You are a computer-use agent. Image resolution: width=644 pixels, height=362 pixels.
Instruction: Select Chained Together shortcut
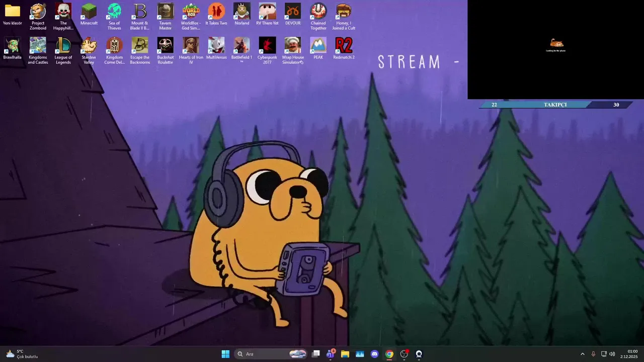(318, 17)
